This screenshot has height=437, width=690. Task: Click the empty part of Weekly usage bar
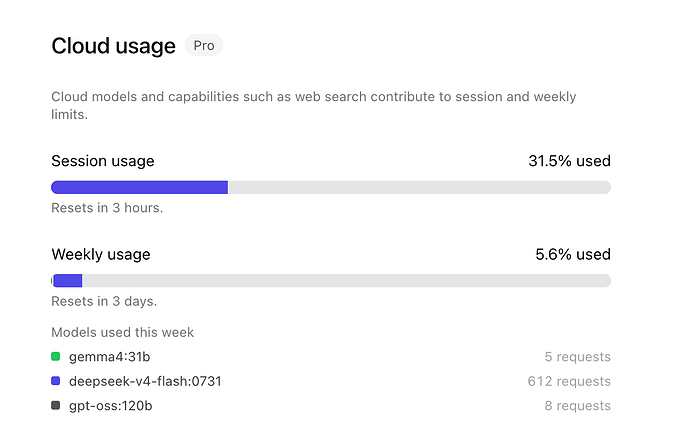[346, 281]
